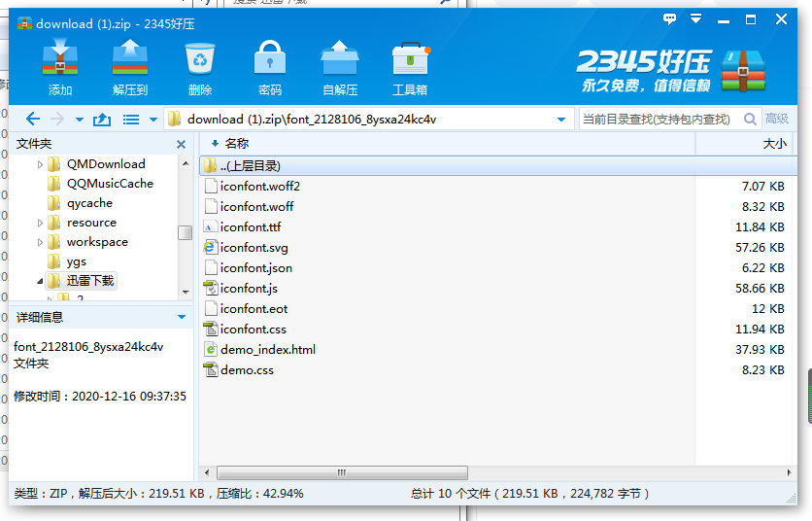Click the horizontal scrollbar thumb in file list
The width and height of the screenshot is (812, 521).
(x=342, y=472)
